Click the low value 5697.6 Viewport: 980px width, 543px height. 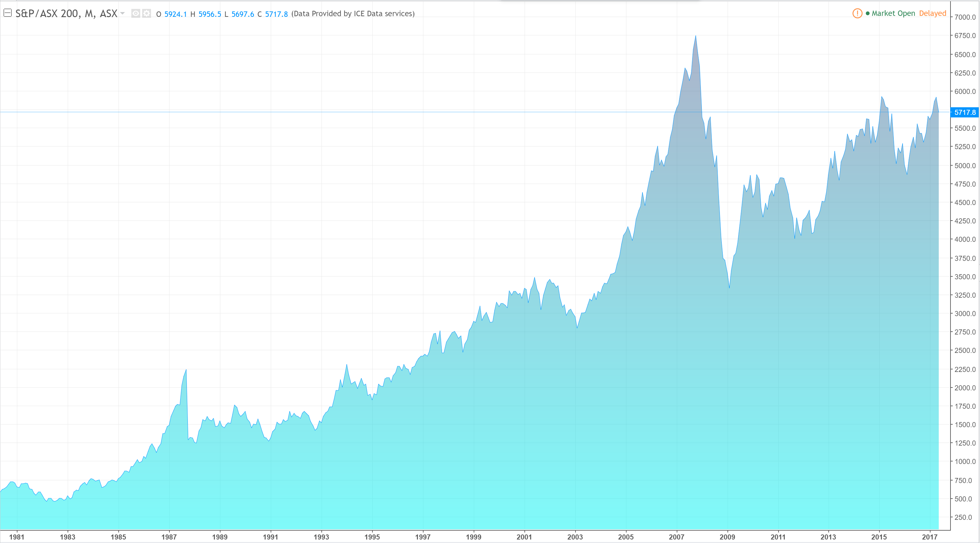(243, 14)
